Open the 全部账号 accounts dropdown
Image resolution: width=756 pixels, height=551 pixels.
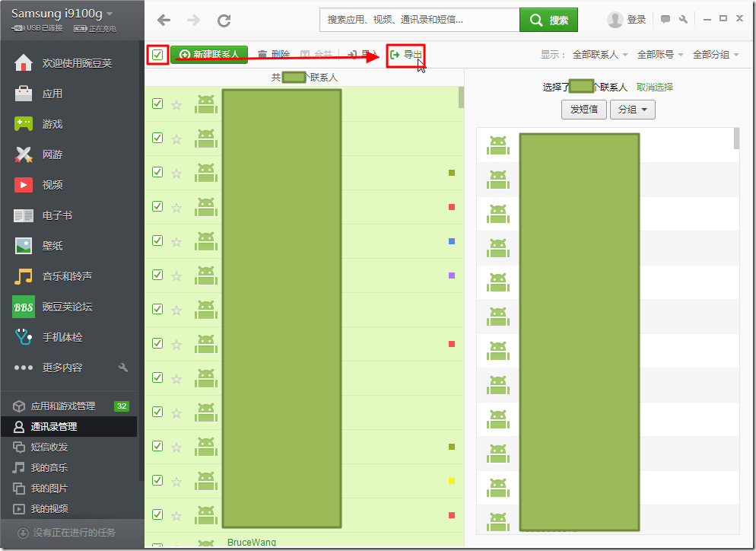point(660,55)
